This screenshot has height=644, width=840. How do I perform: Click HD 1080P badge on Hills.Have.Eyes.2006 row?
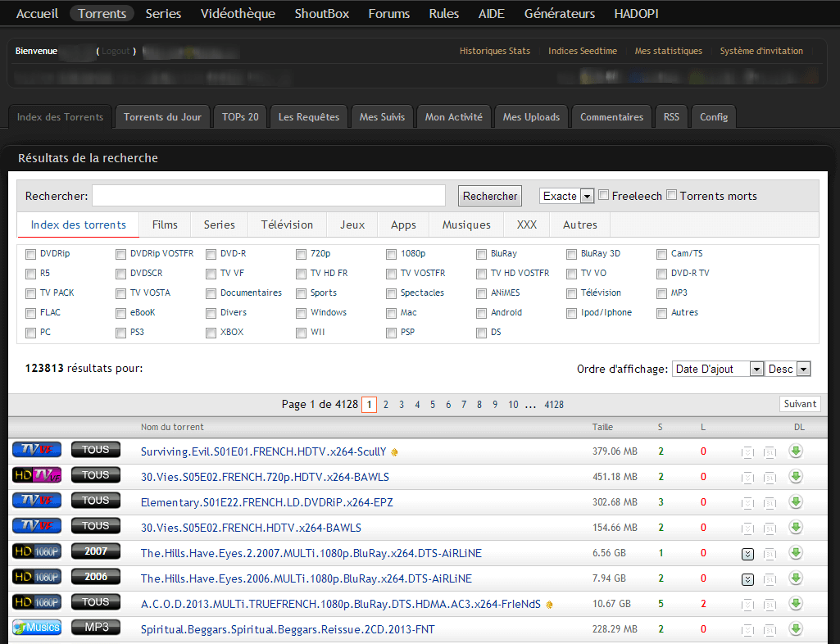pos(37,577)
